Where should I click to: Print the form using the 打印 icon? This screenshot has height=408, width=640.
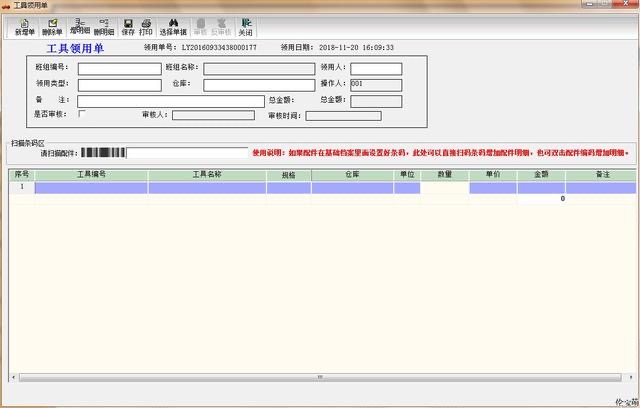click(x=146, y=26)
